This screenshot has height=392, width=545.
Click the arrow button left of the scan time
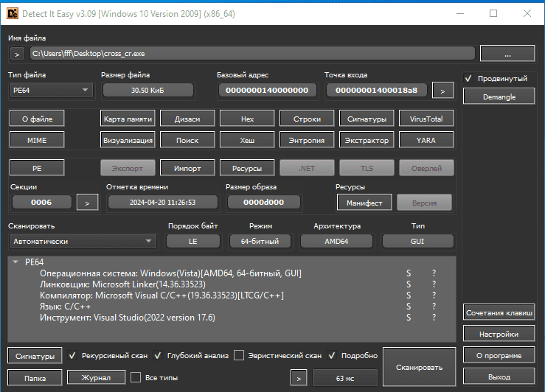(299, 378)
